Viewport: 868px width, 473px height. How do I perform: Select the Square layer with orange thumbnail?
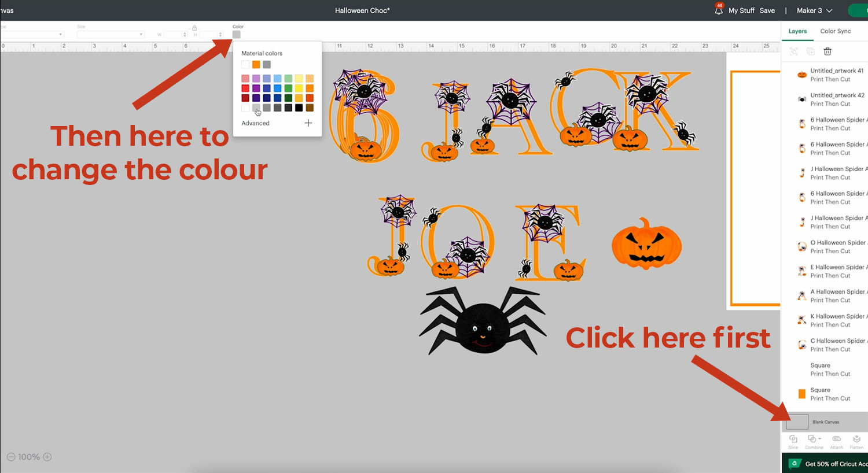pyautogui.click(x=825, y=394)
